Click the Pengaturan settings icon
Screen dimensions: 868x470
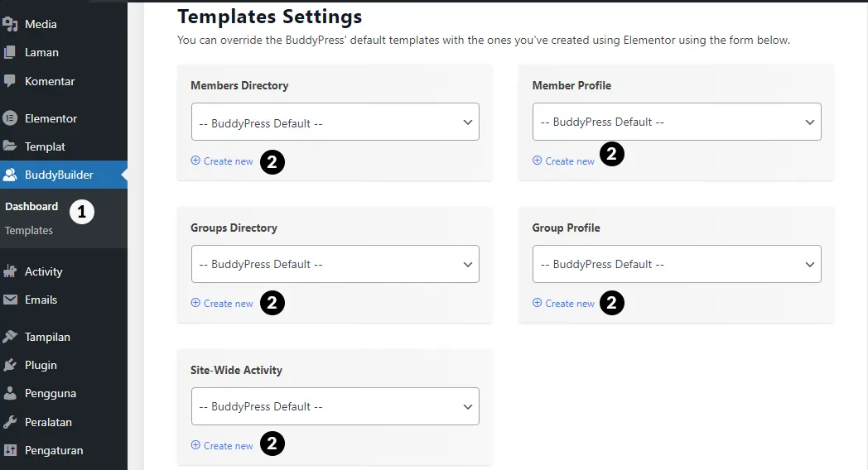(10, 450)
